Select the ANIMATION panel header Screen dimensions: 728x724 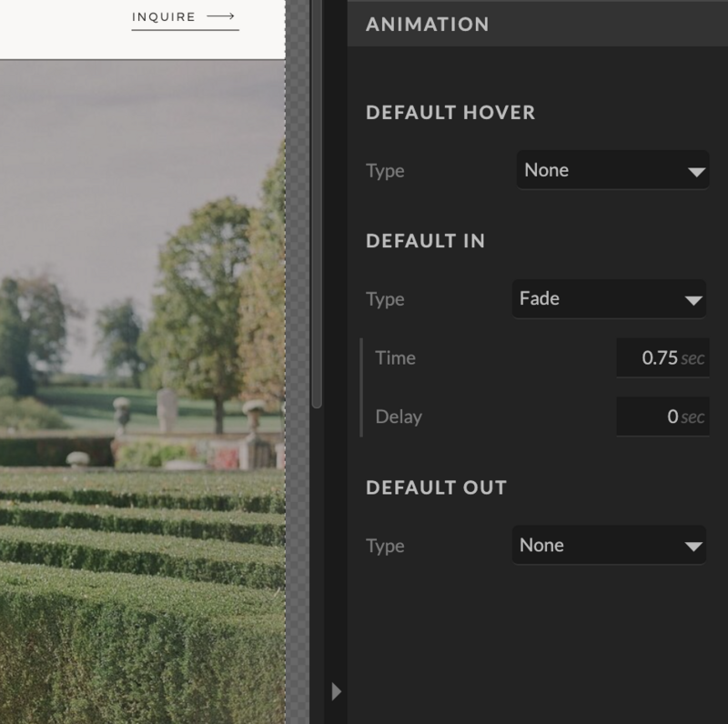pos(428,25)
